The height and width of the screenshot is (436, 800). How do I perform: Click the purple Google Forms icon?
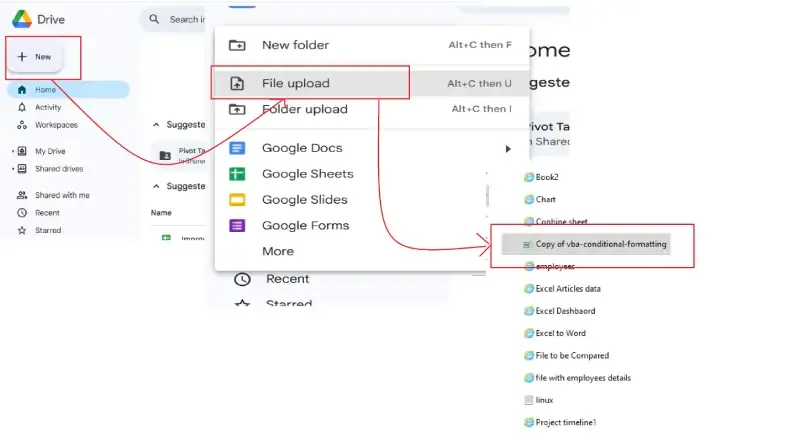237,226
